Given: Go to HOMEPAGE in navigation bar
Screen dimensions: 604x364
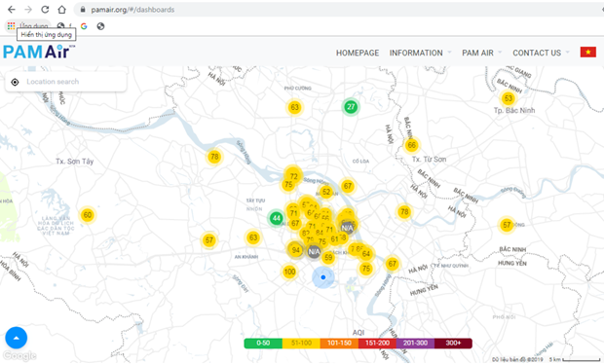Looking at the screenshot, I should click(358, 53).
